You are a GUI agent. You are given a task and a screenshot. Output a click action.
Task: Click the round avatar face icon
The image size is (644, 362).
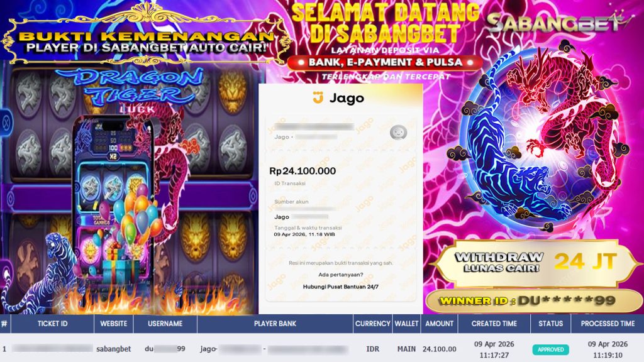(398, 132)
